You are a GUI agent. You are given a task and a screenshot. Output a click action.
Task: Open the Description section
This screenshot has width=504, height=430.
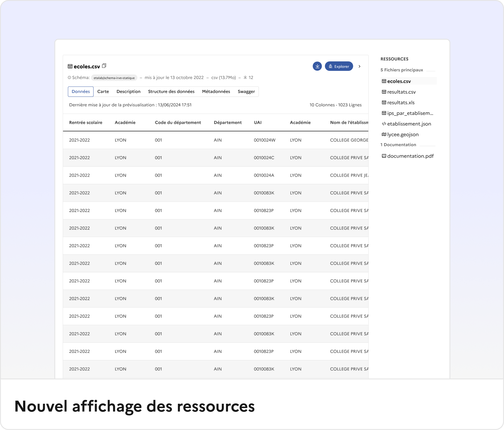point(128,92)
